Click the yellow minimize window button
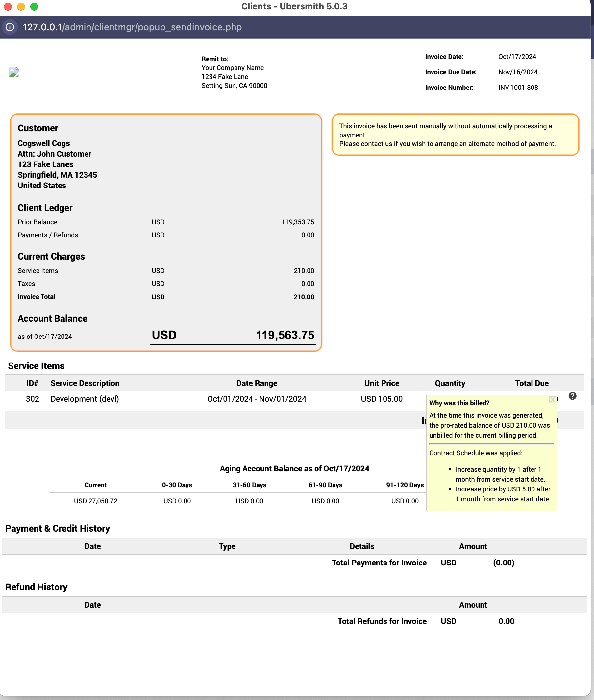Viewport: 594px width, 700px height. (x=21, y=6)
